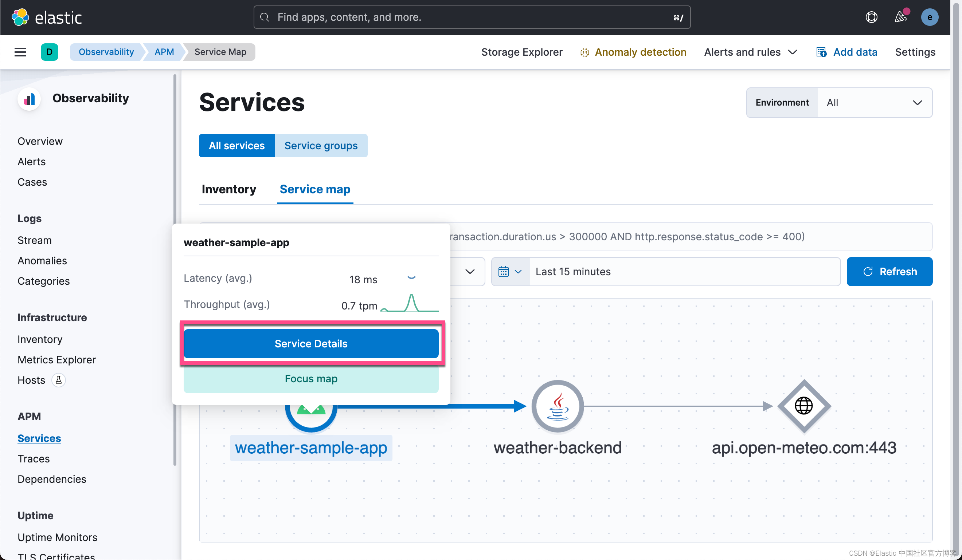Click the weather-backend Java service icon
Screen dimensions: 962x560
[557, 407]
